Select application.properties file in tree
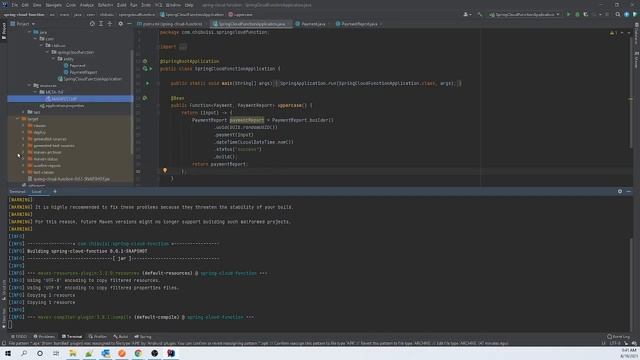Viewport: 640px width, 360px height. [62, 106]
